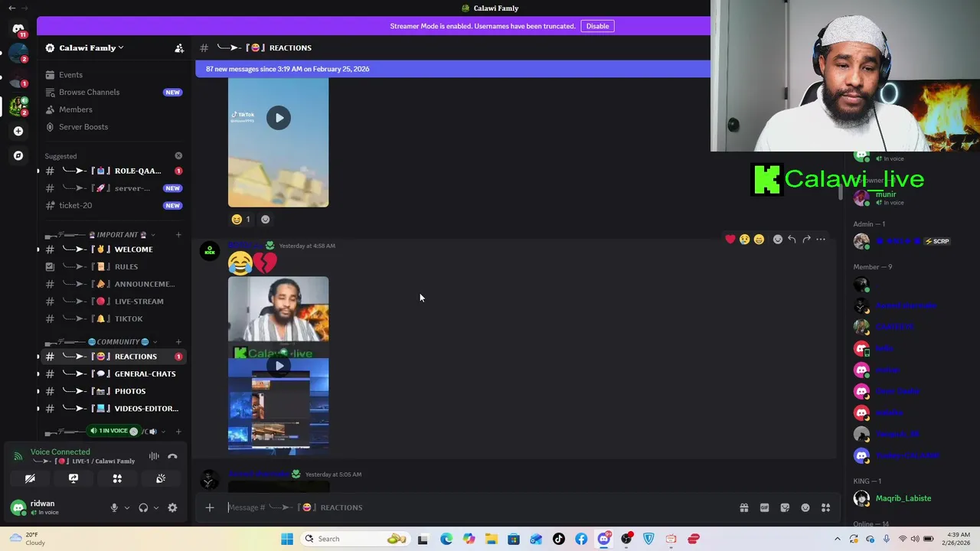Start an activity from voice panel

tap(117, 478)
